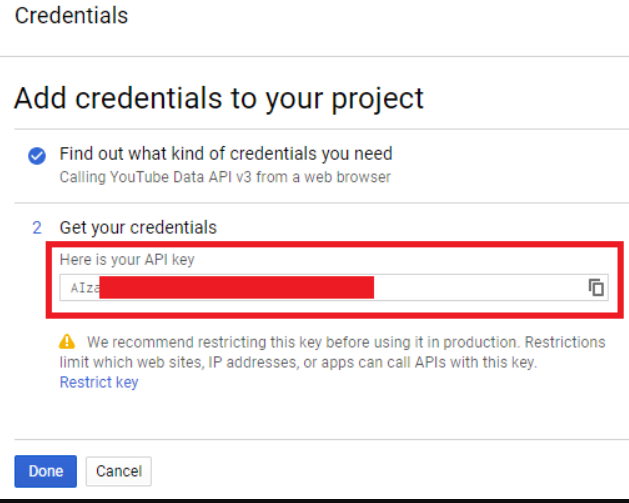629x503 pixels.
Task: Click the 'Add credentials to your project' heading
Action: click(x=219, y=98)
